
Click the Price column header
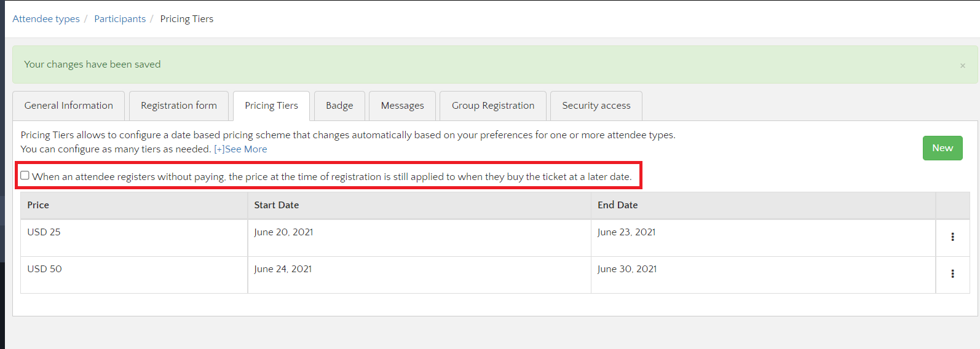(38, 205)
